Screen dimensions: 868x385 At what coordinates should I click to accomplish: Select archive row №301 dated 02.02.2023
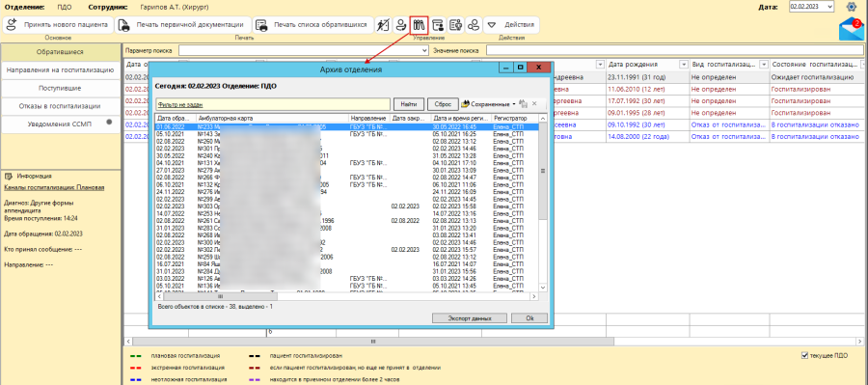pos(346,148)
